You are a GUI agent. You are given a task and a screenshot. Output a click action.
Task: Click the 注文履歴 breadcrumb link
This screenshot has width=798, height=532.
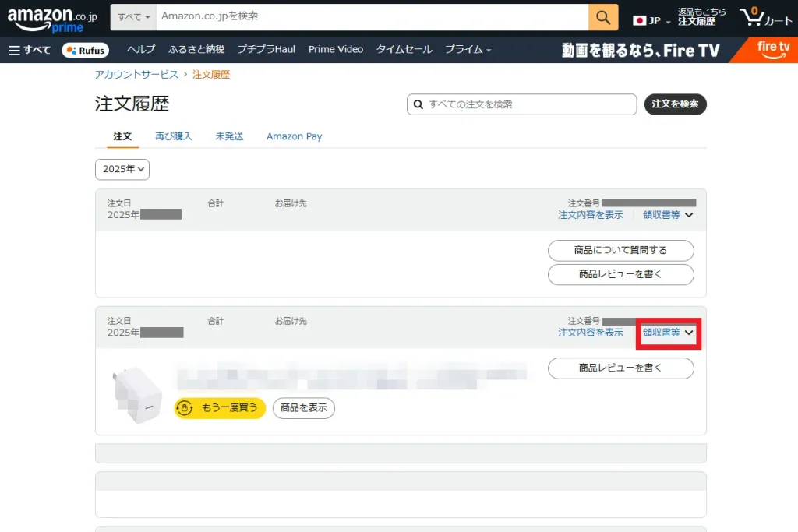pyautogui.click(x=211, y=74)
